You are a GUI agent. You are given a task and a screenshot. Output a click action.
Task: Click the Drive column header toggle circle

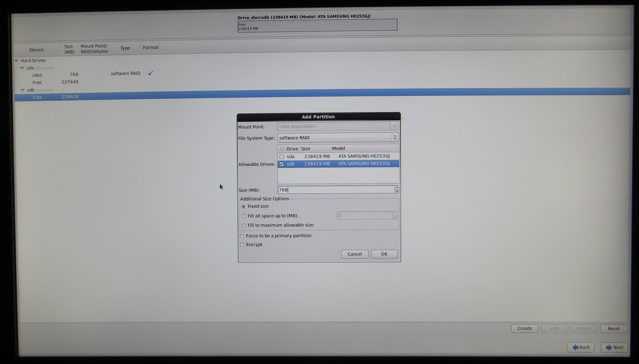[281, 149]
